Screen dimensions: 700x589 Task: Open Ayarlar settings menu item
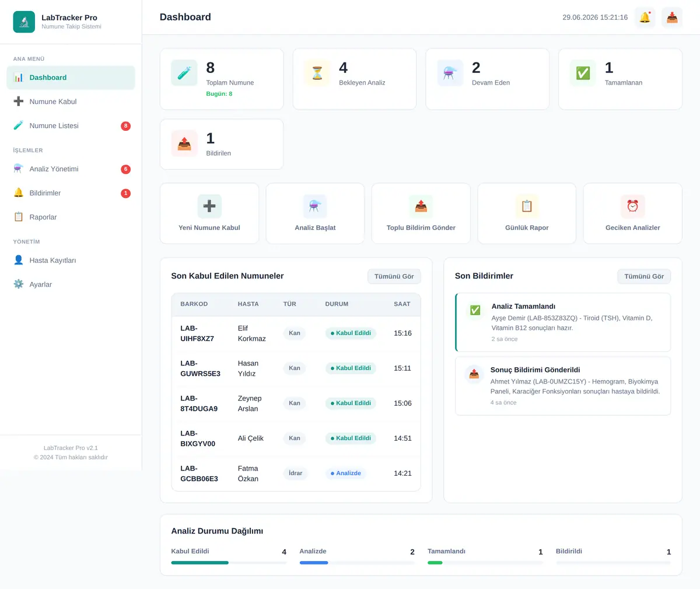(71, 284)
